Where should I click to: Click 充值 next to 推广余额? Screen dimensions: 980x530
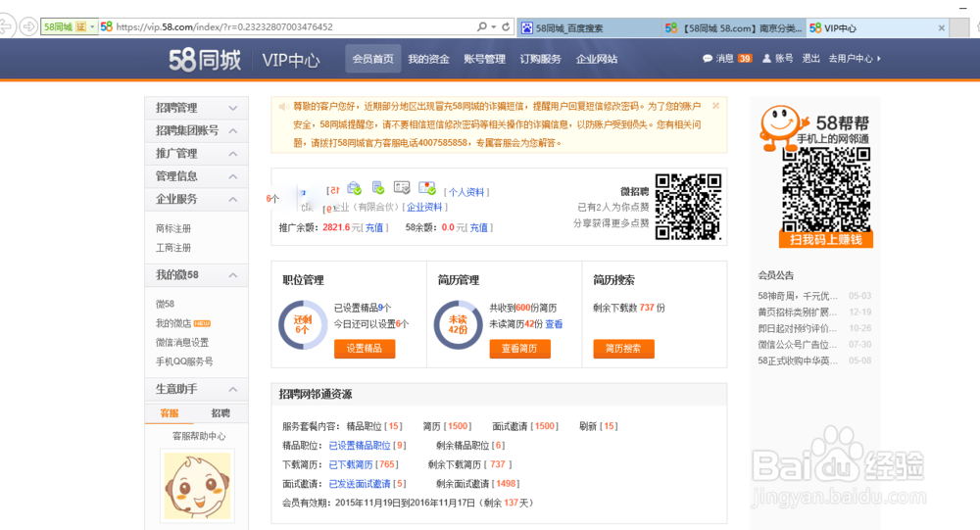374,227
